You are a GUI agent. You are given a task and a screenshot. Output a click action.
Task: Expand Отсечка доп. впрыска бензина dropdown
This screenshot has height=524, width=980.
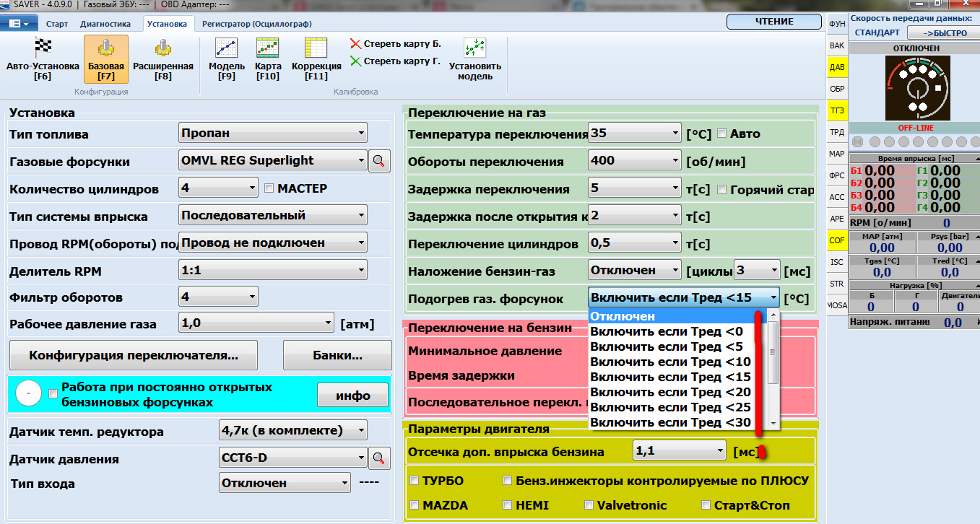click(679, 451)
